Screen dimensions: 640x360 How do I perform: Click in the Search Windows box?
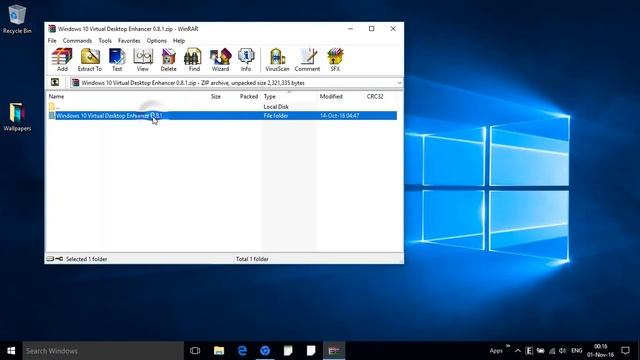pyautogui.click(x=103, y=351)
